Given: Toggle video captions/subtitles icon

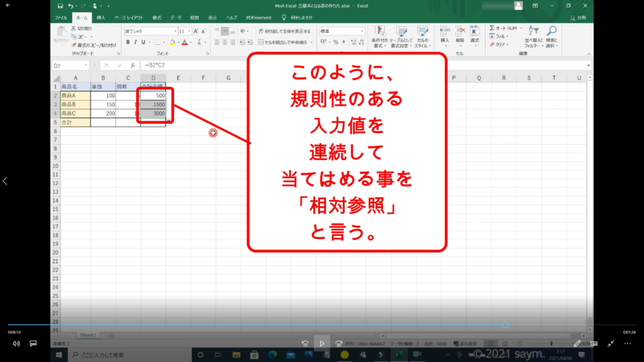Looking at the screenshot, I should click(33, 344).
